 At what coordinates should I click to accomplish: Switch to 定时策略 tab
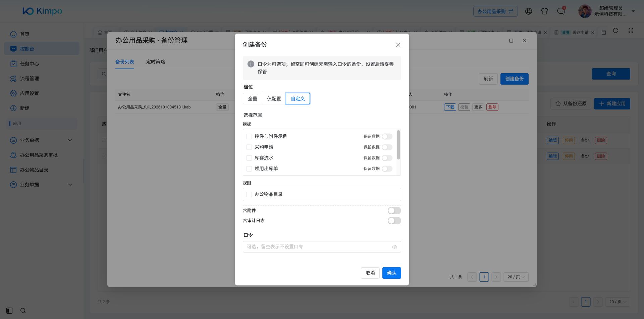[x=156, y=62]
